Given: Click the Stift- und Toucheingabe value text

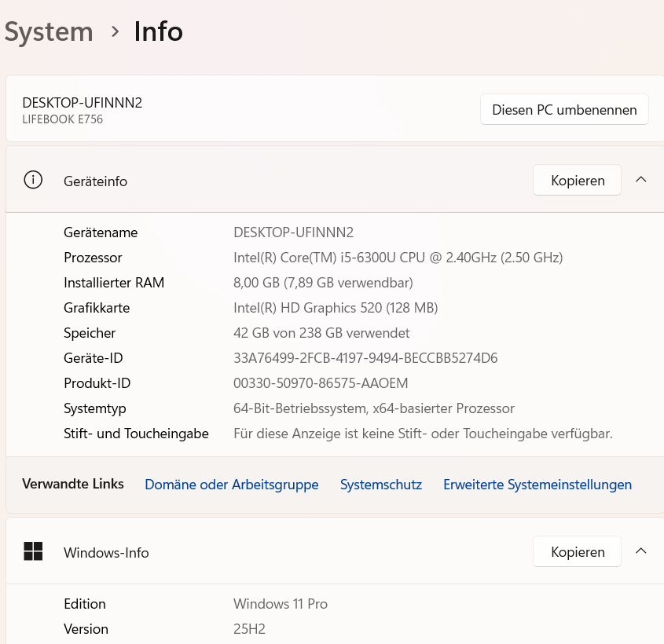Looking at the screenshot, I should coord(423,434).
